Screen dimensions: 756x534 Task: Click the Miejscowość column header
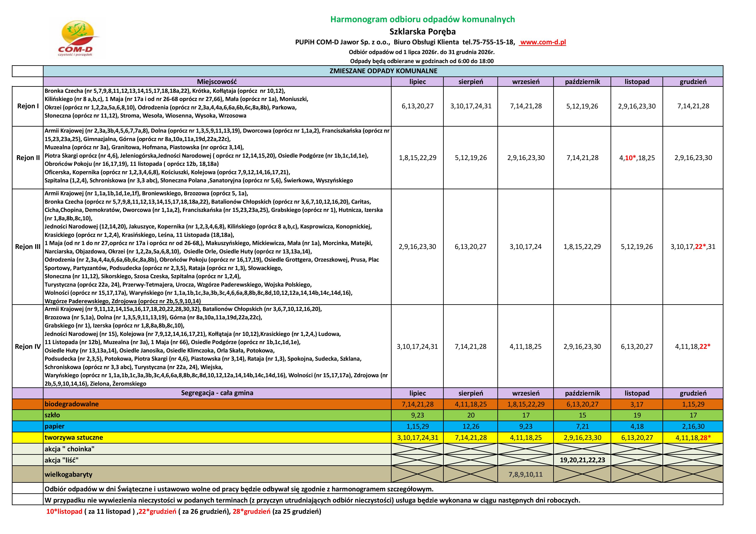(x=217, y=82)
